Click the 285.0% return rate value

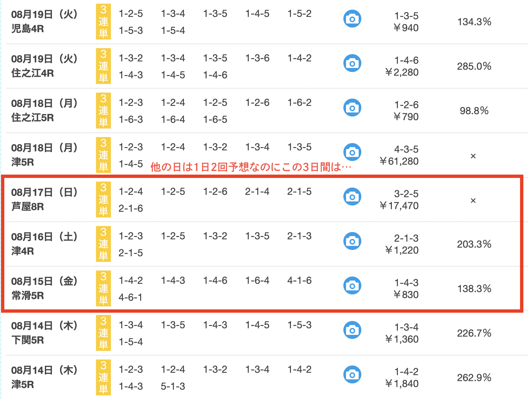pyautogui.click(x=474, y=66)
